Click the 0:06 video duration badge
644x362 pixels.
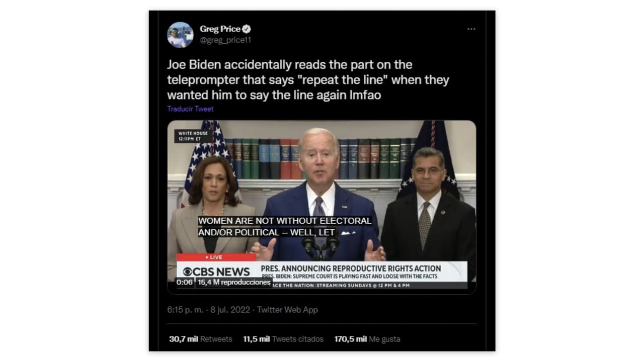(x=184, y=283)
